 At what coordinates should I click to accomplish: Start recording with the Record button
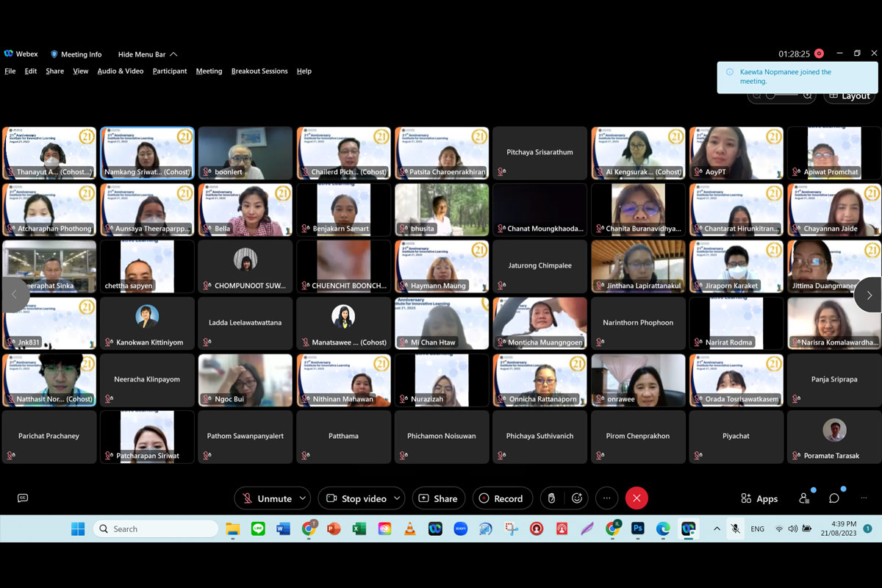click(501, 498)
